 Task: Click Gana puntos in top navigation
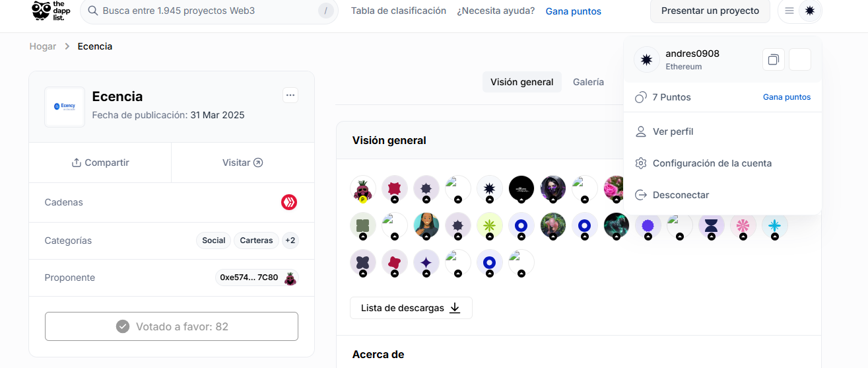click(574, 11)
